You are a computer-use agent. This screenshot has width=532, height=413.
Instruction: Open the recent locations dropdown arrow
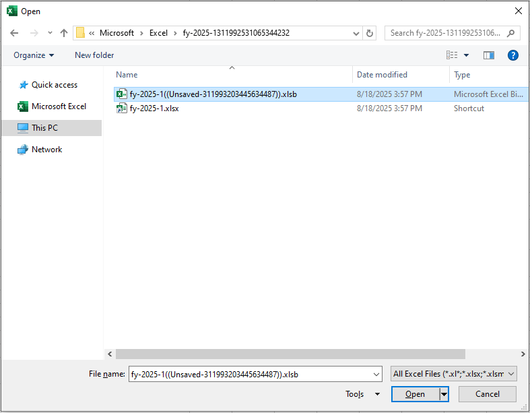click(x=50, y=33)
